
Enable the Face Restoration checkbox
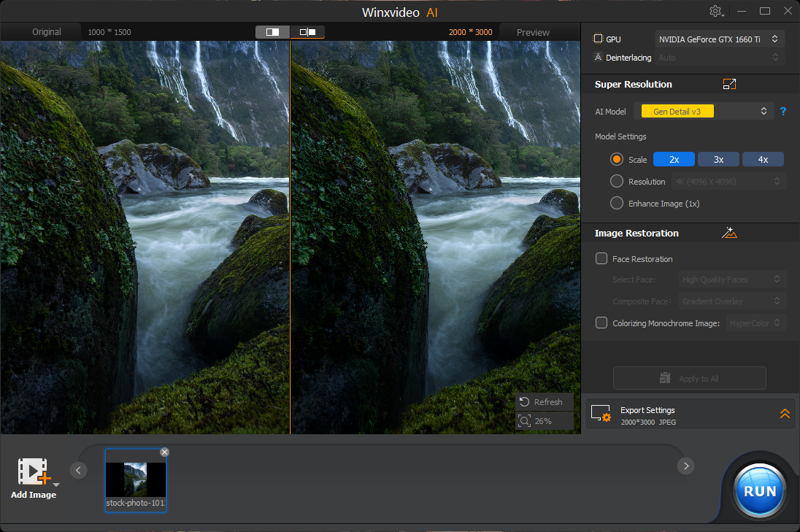(x=601, y=258)
